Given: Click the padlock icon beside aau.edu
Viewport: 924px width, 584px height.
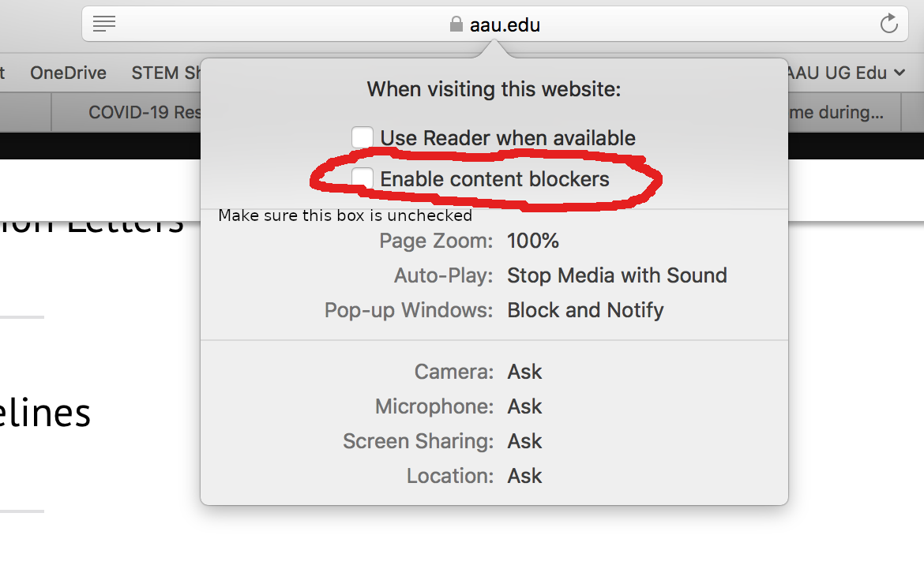Looking at the screenshot, I should click(x=456, y=24).
